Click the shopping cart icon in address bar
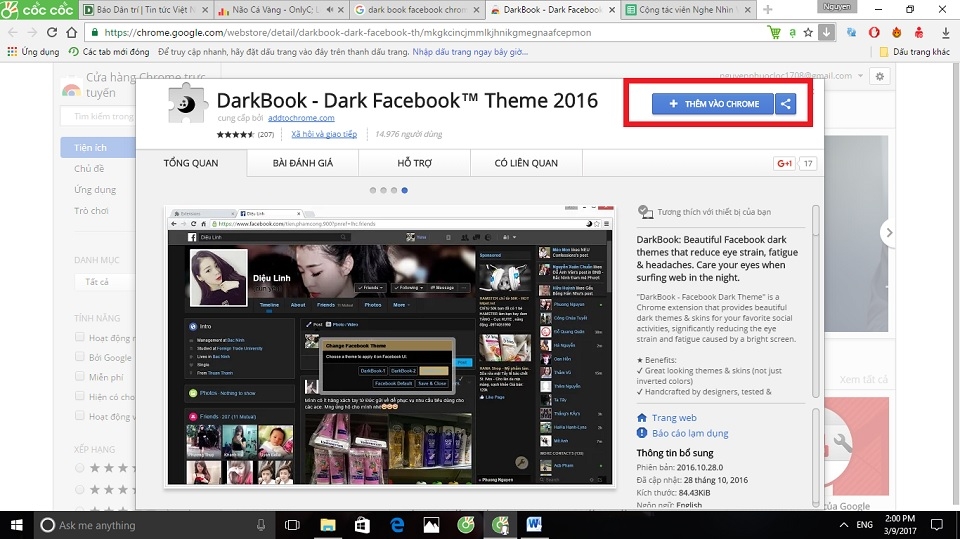 pyautogui.click(x=774, y=32)
